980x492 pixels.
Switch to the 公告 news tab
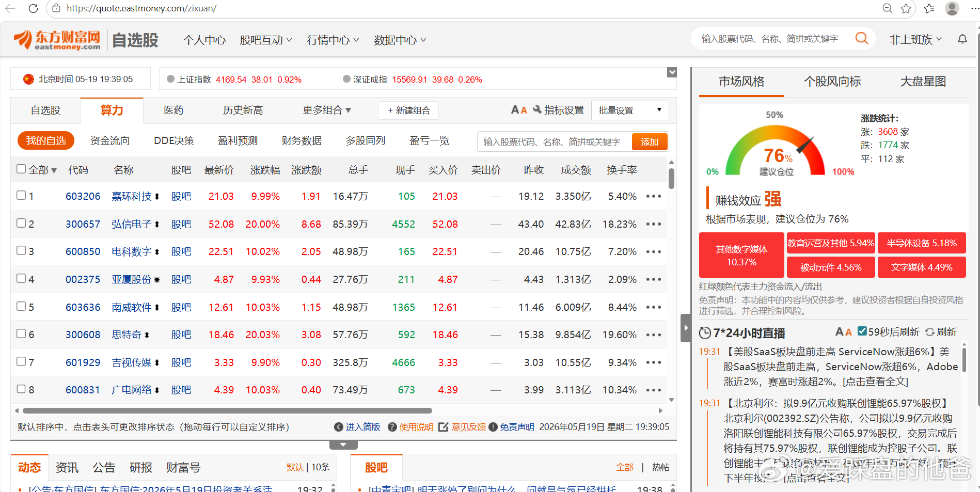104,468
